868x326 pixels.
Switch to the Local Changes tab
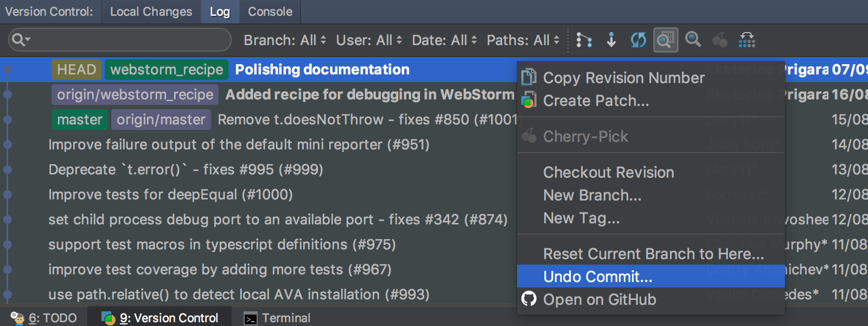151,11
